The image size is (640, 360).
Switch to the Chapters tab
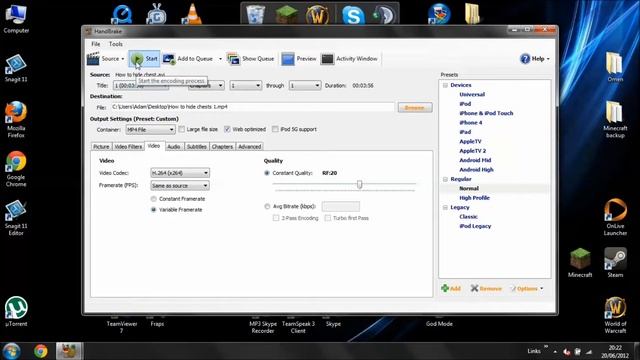[222, 147]
